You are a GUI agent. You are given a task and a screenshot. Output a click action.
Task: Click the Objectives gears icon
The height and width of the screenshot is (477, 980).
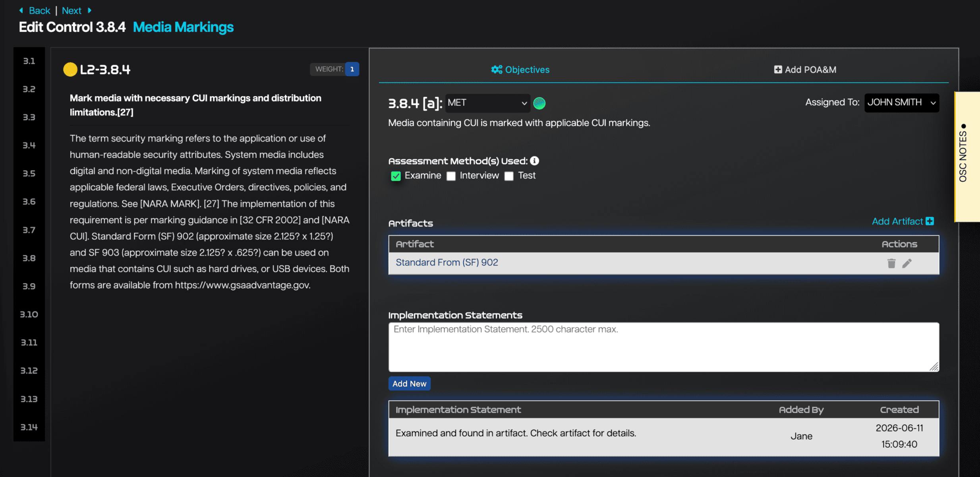pyautogui.click(x=497, y=70)
